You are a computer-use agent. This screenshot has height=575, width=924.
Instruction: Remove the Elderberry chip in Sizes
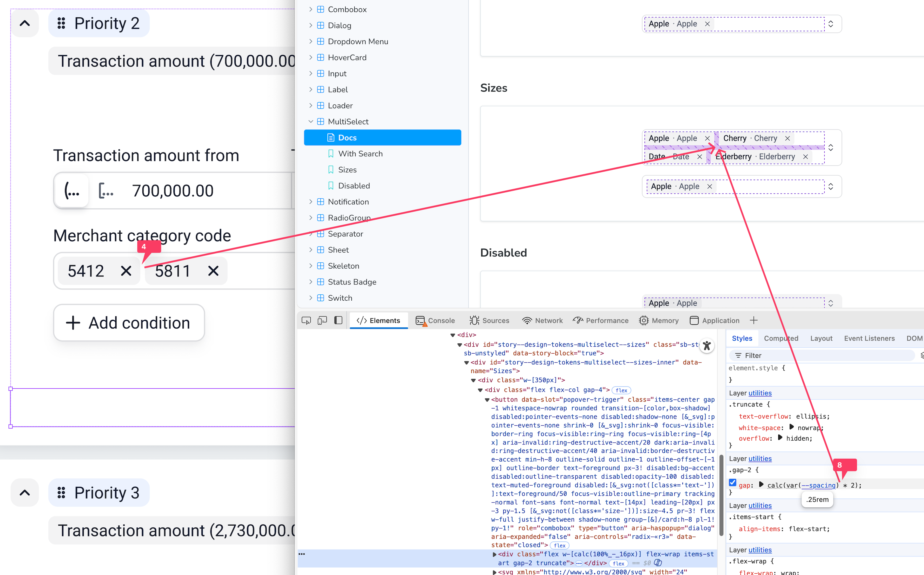tap(805, 157)
